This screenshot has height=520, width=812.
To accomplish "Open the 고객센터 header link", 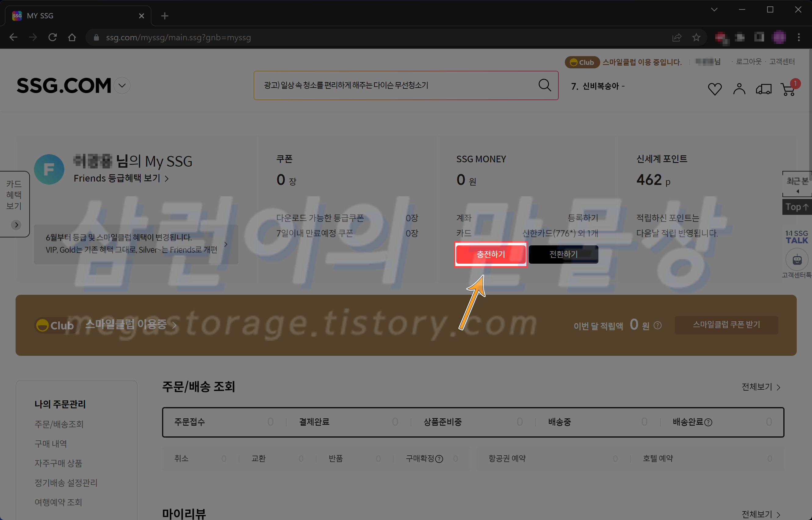I will 782,62.
